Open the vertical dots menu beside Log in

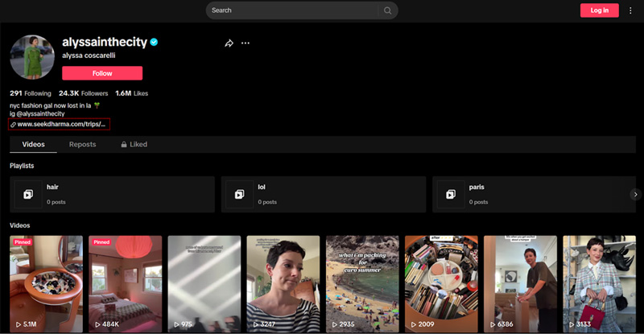click(630, 10)
